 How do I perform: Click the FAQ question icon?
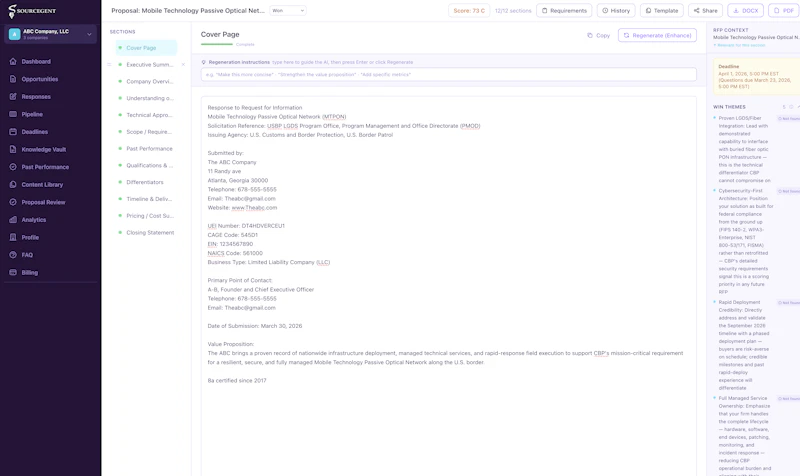pos(13,255)
